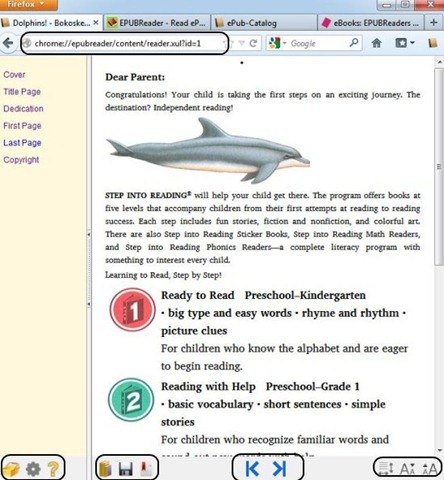Go to the next chapter arrow
This screenshot has width=444, height=480.
click(279, 469)
